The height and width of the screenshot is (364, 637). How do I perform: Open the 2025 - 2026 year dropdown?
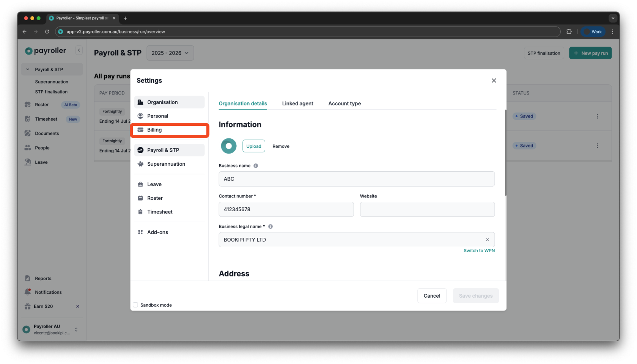(170, 53)
